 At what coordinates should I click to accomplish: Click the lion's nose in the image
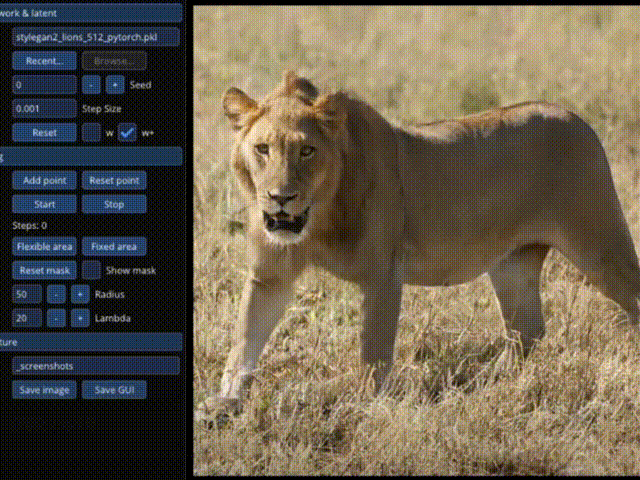click(282, 198)
